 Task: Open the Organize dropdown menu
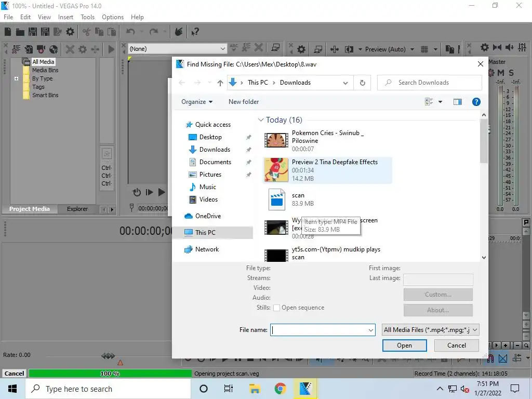[x=197, y=102]
